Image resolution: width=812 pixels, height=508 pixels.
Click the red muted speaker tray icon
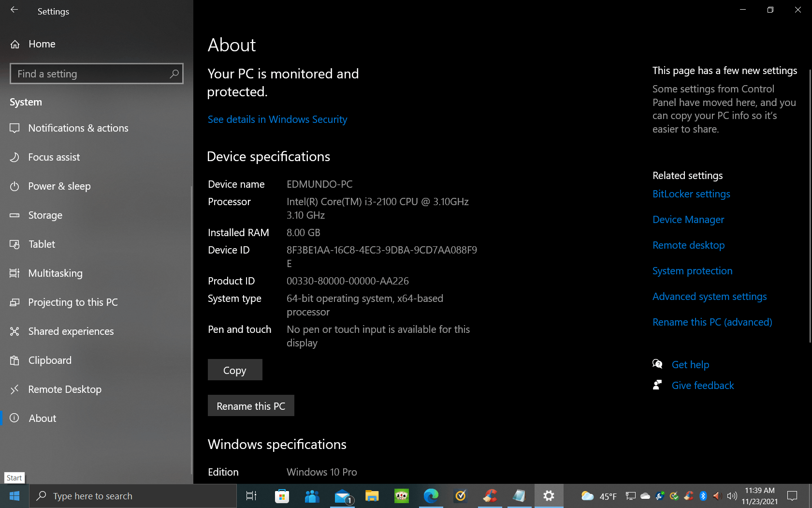point(717,496)
